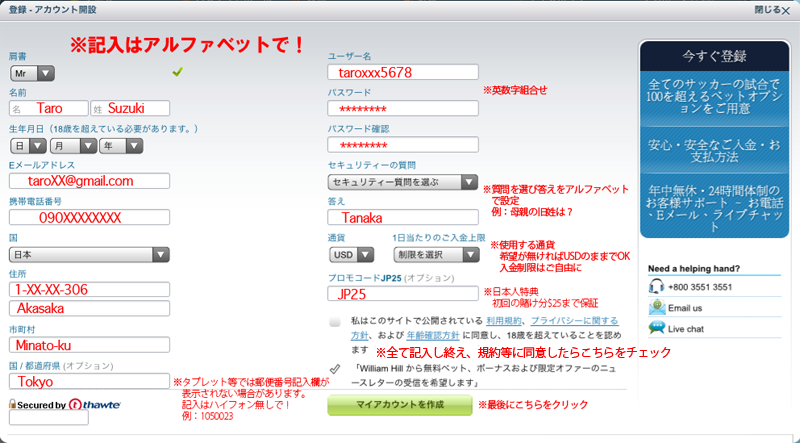
Task: Click the phone support headset icon
Action: pyautogui.click(x=657, y=287)
